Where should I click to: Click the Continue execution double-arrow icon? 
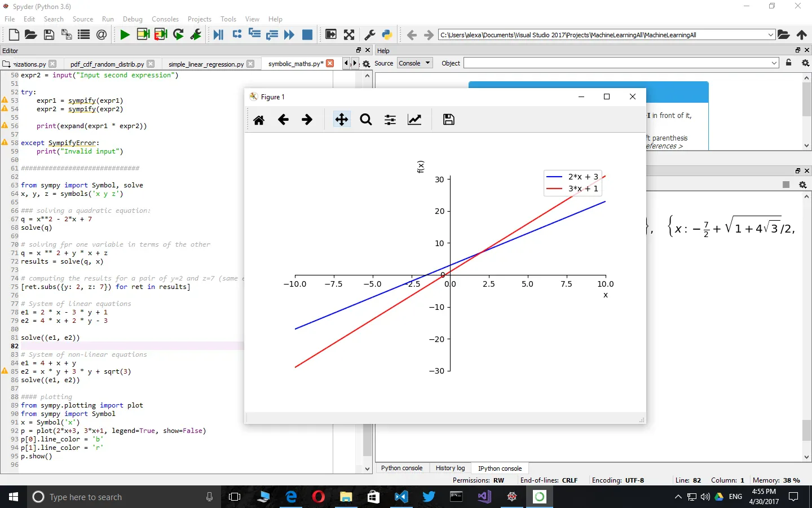(289, 35)
